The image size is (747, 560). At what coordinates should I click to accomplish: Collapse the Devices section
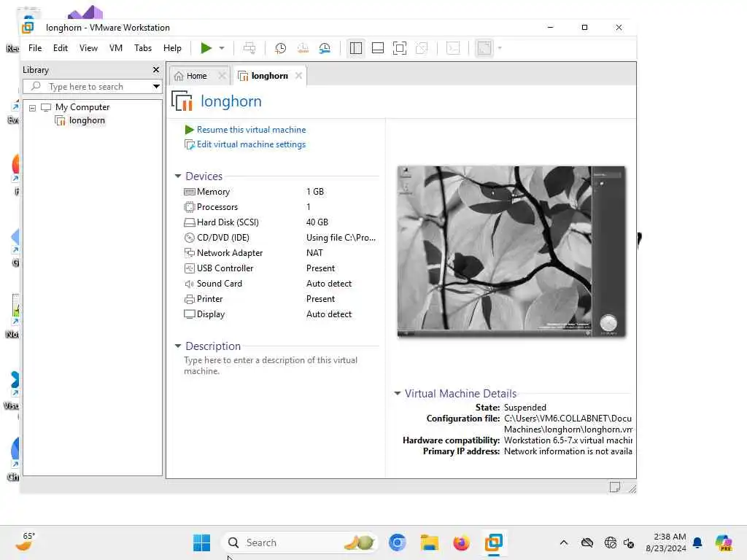click(x=178, y=176)
